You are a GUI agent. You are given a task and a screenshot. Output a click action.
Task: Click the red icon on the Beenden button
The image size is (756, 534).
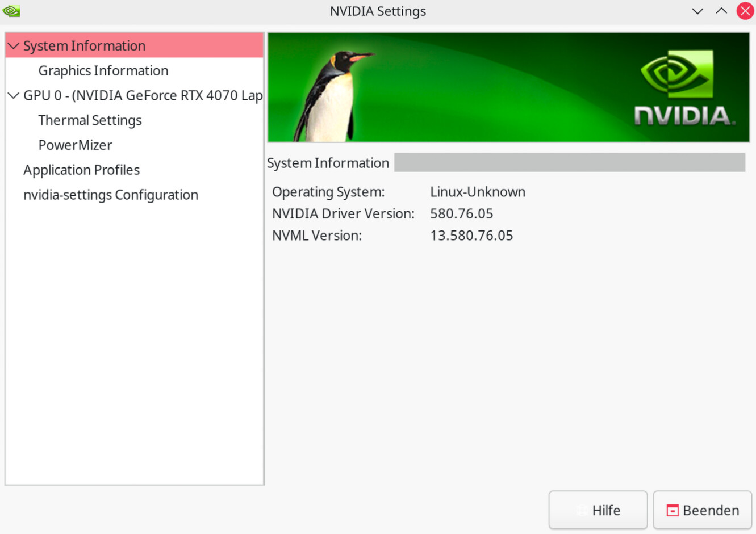pyautogui.click(x=673, y=511)
